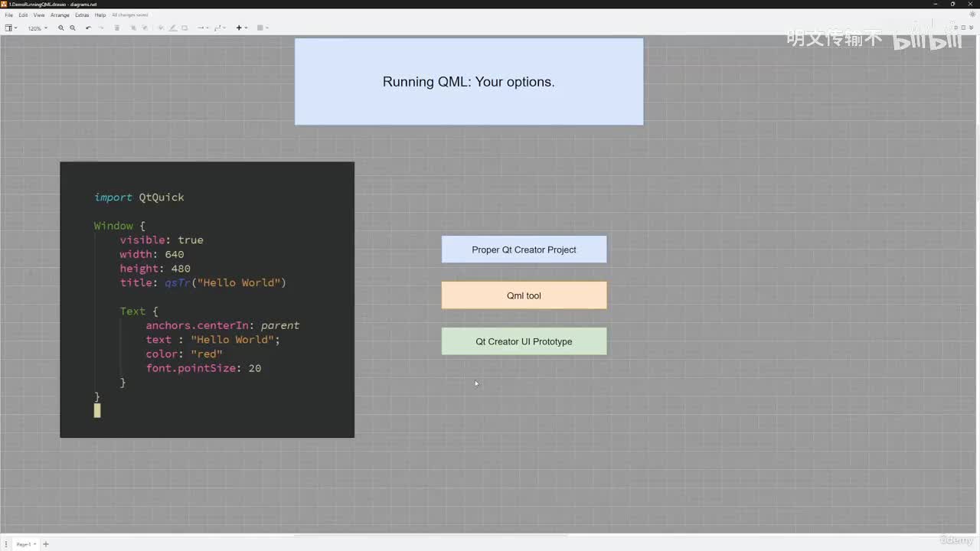
Task: Add a new page with plus icon
Action: (46, 544)
